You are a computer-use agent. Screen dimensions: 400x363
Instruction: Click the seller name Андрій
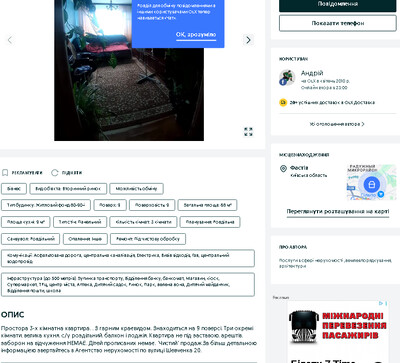(x=312, y=73)
